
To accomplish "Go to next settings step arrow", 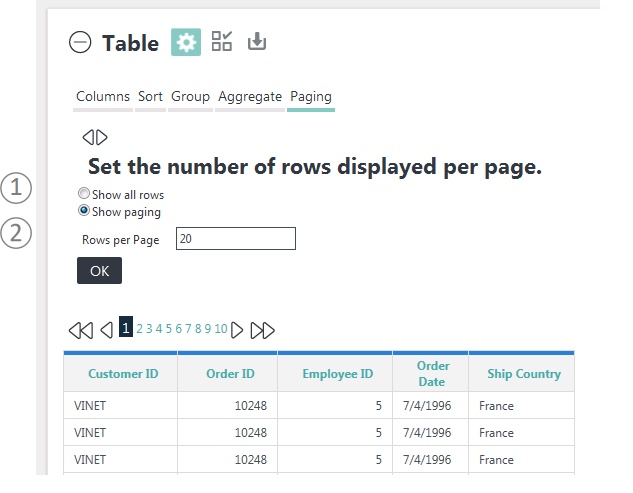I will tap(102, 137).
